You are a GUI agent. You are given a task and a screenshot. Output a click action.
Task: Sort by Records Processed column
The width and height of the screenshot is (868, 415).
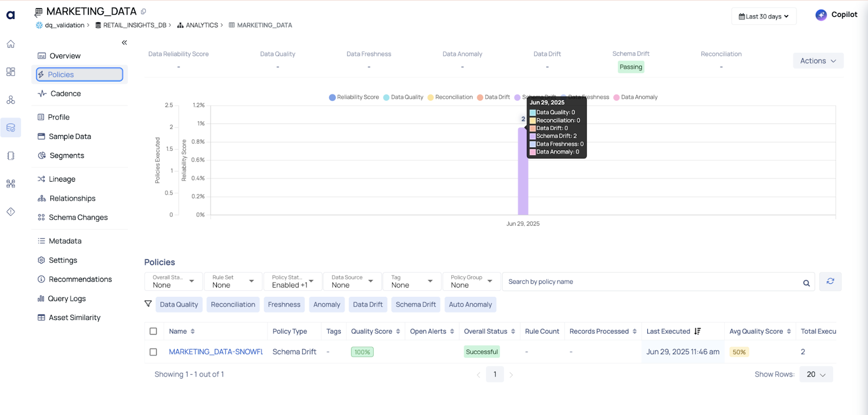coord(634,331)
